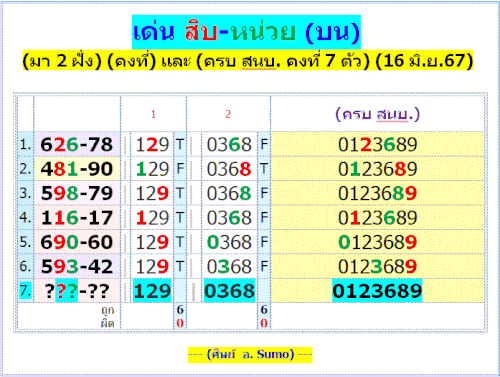Click the highlighted 0123689 cell in row 7

pos(377,291)
